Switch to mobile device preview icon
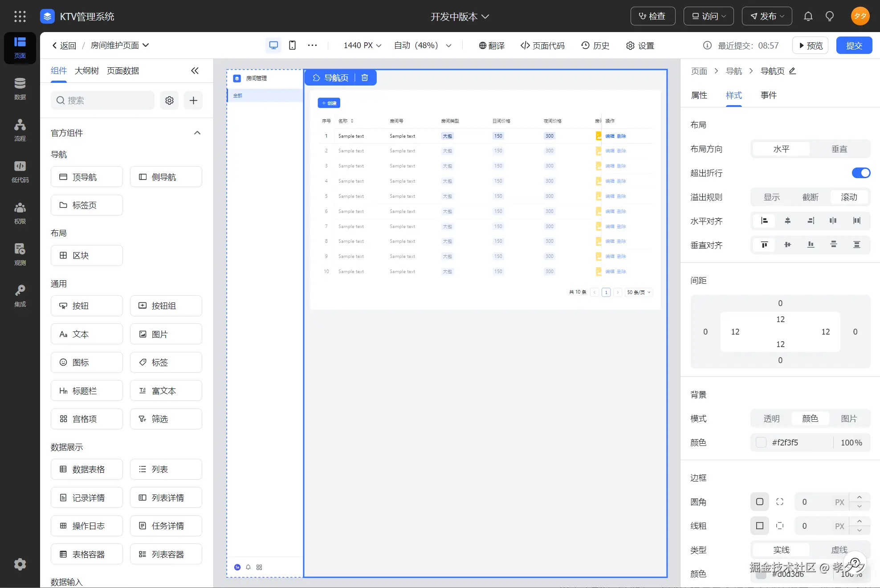Viewport: 880px width, 588px height. coord(292,45)
